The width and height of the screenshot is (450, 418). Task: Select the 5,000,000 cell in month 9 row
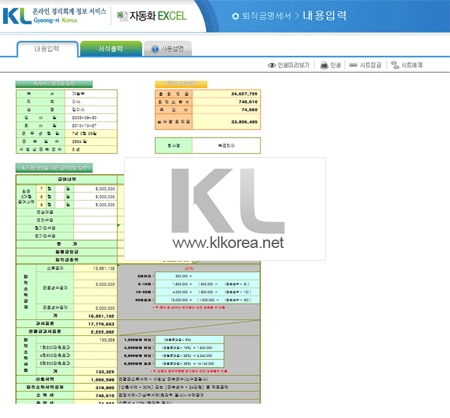(95, 205)
